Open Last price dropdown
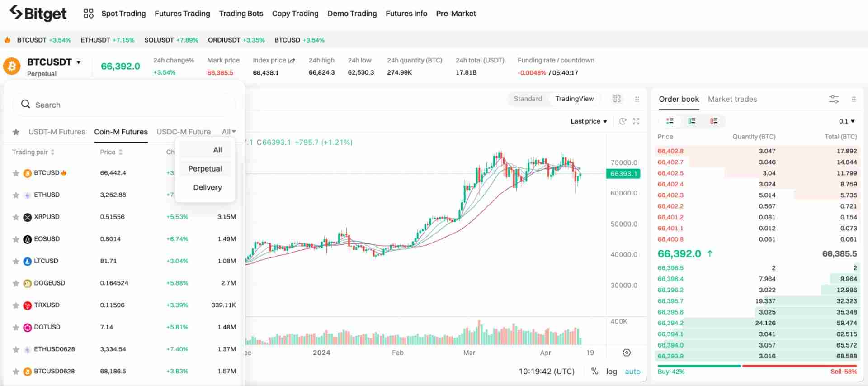Viewport: 868px width, 386px height. pos(588,121)
